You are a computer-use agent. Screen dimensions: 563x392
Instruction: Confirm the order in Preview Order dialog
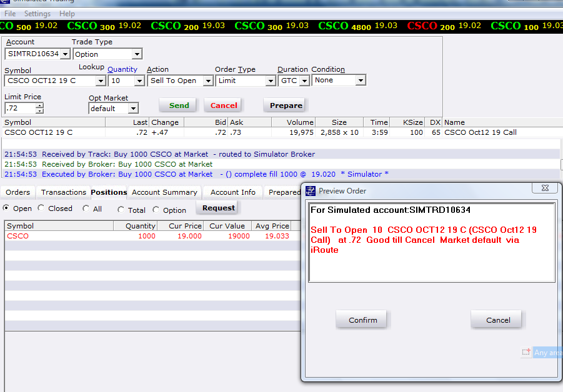(x=362, y=320)
